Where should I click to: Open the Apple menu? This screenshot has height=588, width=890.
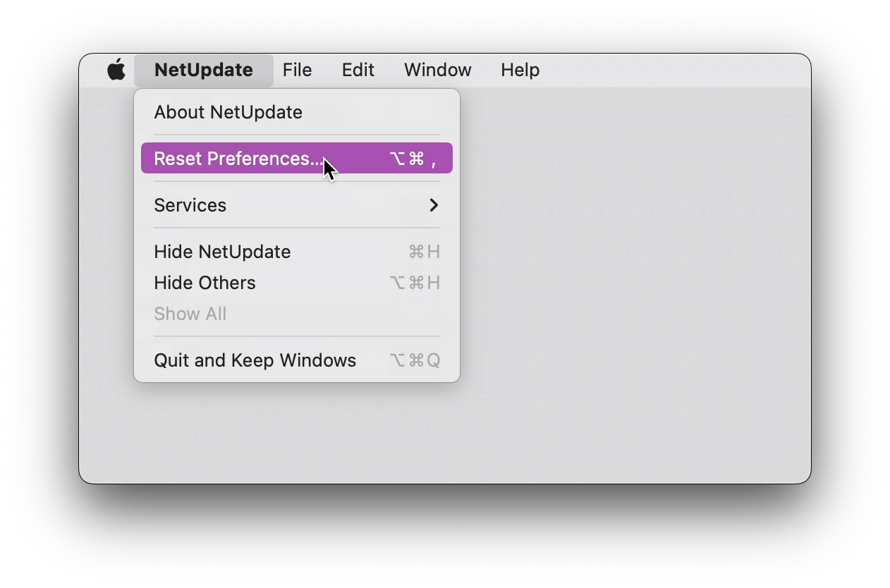116,70
